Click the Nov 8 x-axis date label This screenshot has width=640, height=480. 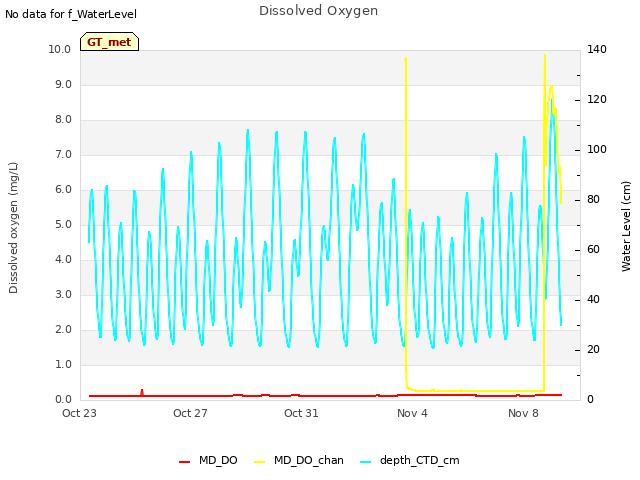tap(523, 413)
